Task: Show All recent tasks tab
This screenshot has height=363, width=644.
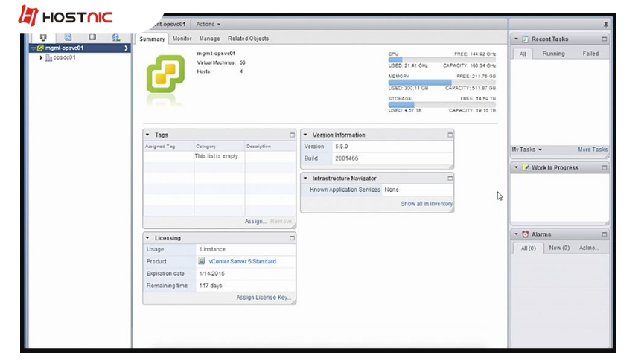Action: (523, 54)
